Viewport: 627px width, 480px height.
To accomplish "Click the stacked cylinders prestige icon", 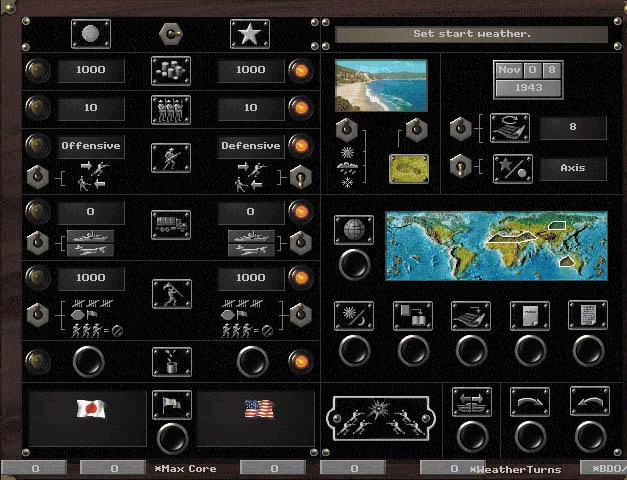I will tap(171, 70).
